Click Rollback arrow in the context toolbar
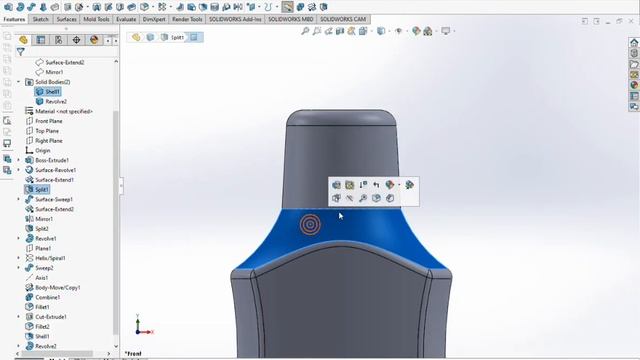Screen dimensions: 640x360 coord(376,185)
